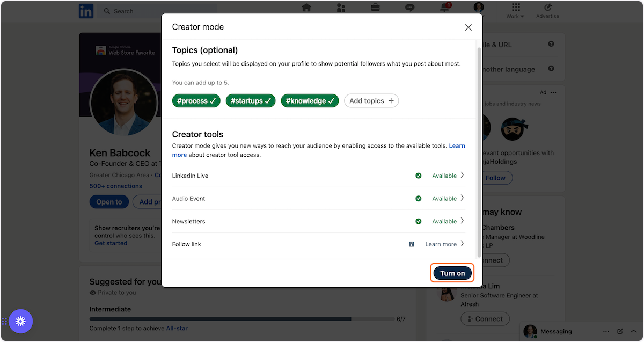Click the Creator tools heading
This screenshot has width=644, height=342.
(197, 134)
